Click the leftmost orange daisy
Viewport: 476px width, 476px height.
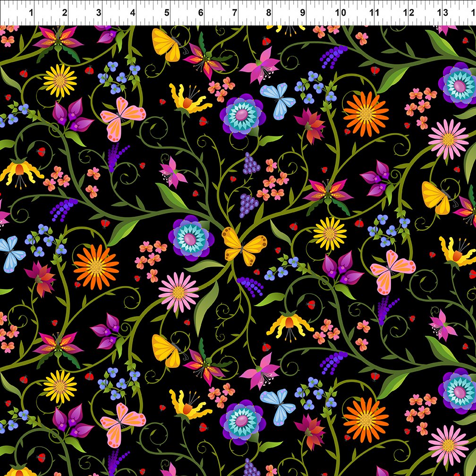(x=96, y=267)
